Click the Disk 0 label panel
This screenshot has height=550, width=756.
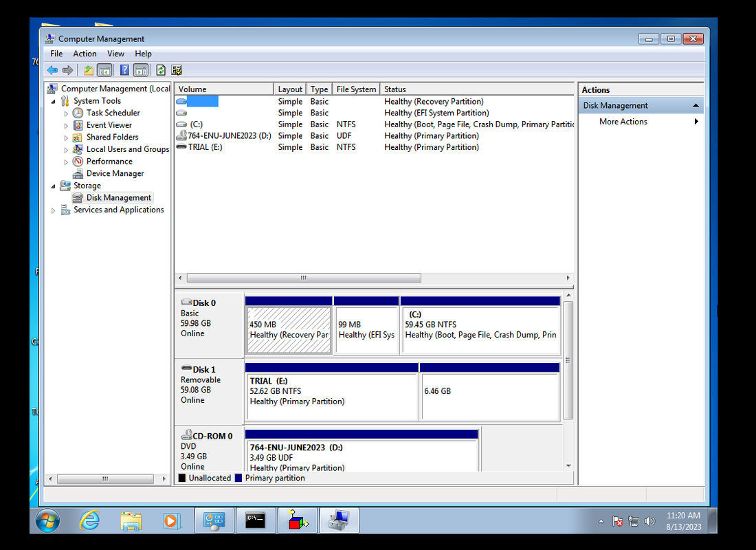coord(209,324)
